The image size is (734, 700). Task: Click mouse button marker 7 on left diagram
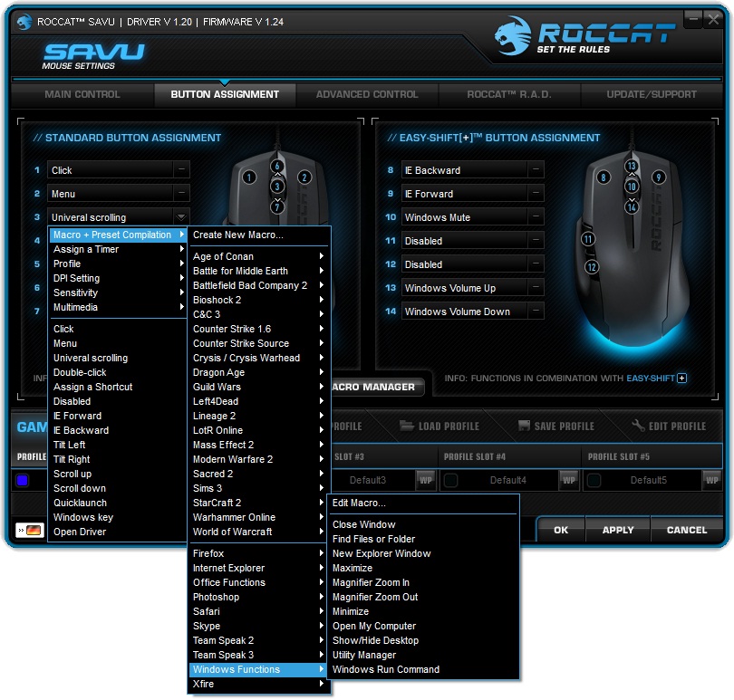(277, 206)
